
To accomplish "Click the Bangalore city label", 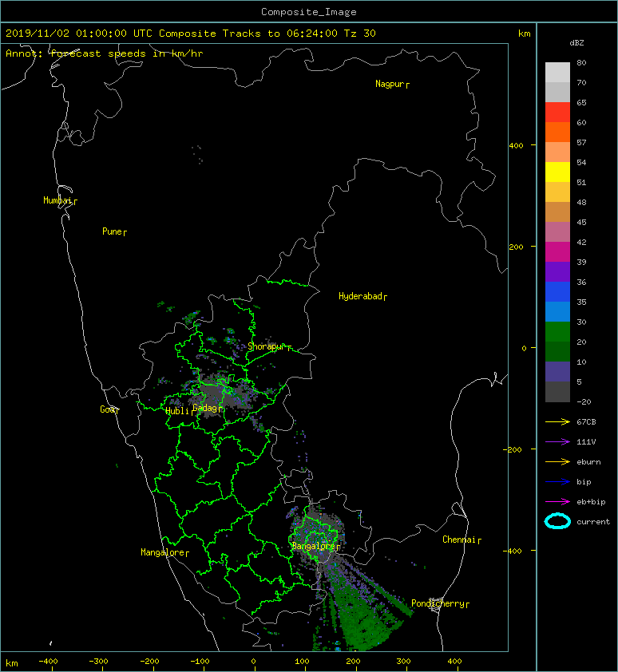I will click(x=314, y=546).
